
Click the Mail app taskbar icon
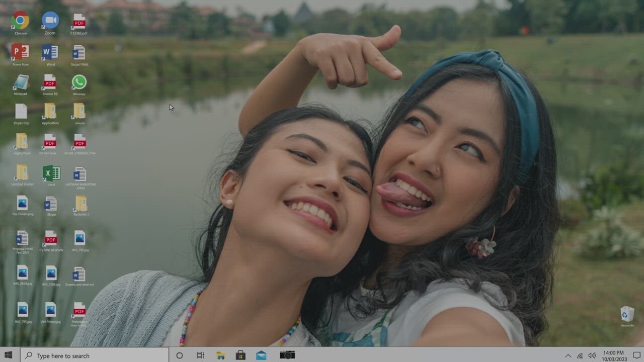[x=261, y=355]
